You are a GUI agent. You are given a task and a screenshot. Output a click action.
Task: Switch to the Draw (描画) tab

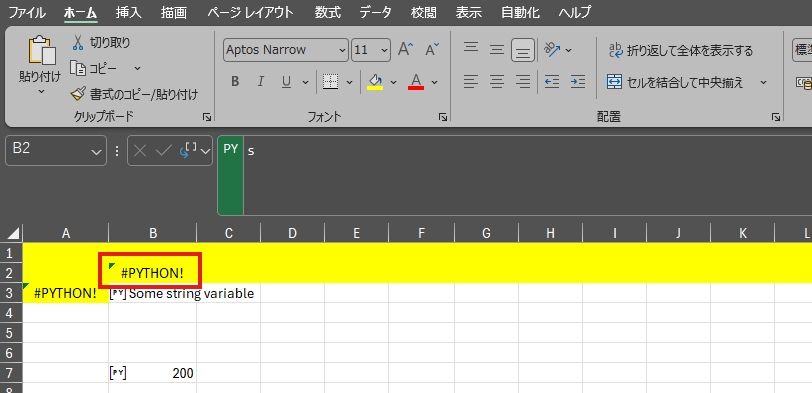click(x=173, y=12)
